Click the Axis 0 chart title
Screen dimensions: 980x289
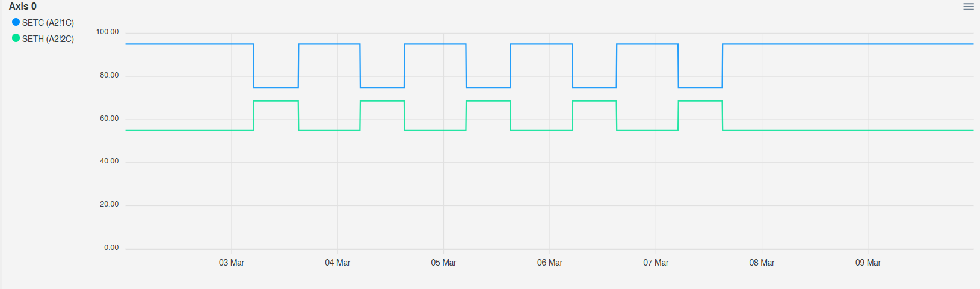23,7
